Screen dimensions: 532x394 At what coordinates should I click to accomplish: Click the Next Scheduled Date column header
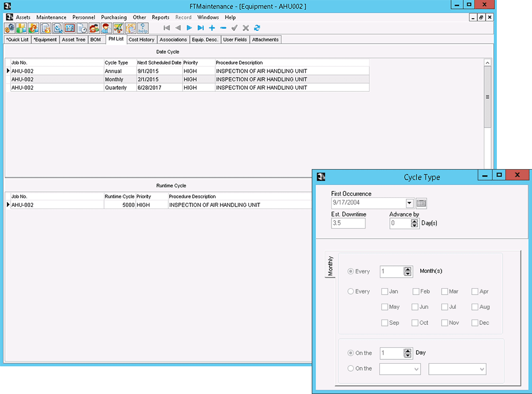[159, 63]
